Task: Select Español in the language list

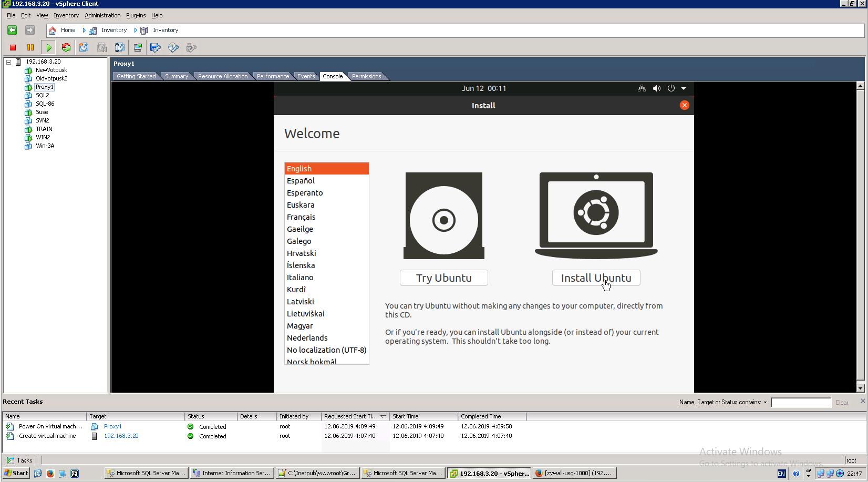Action: point(327,181)
